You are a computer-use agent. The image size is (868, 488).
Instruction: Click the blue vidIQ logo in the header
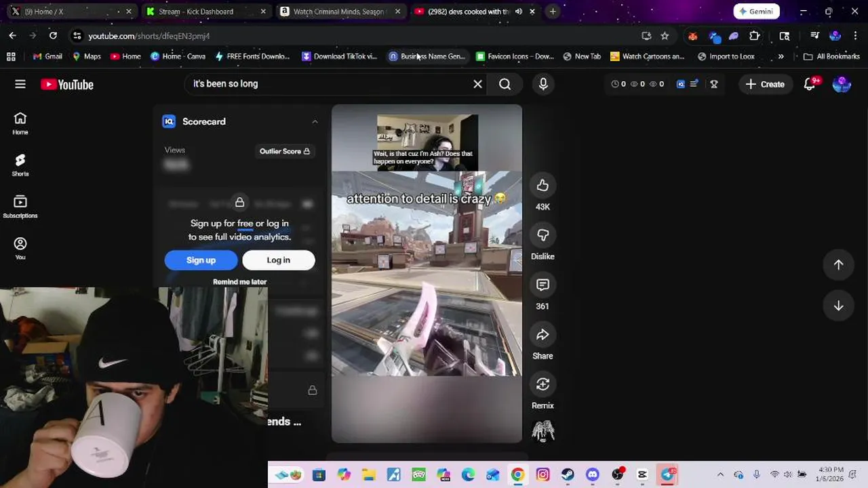pyautogui.click(x=681, y=84)
